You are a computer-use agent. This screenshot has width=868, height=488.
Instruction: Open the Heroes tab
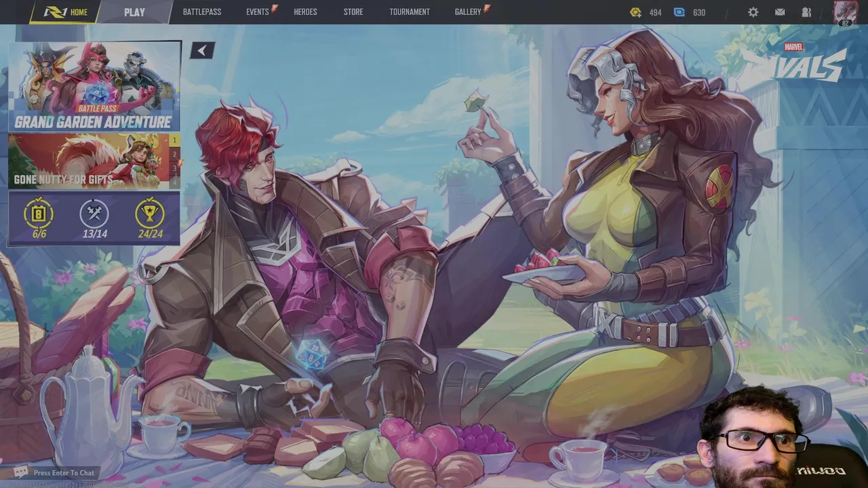[x=305, y=12]
